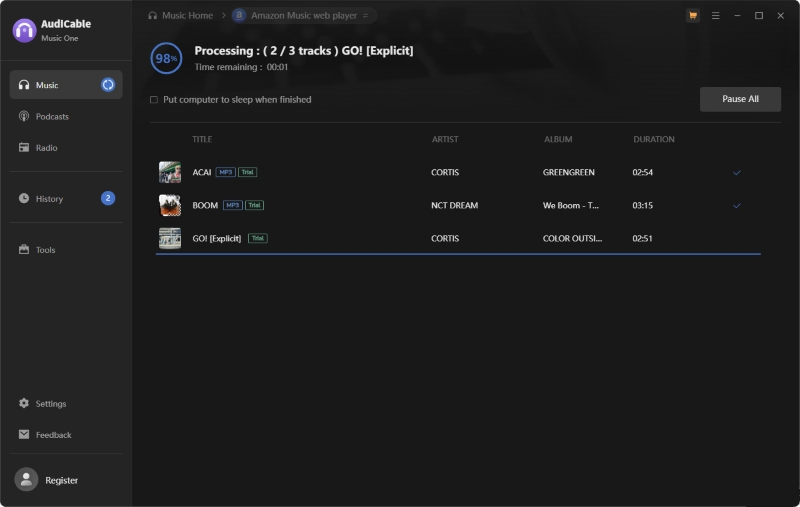Screen dimensions: 800x507
Task: Click the GO! [Explicit] album thumbnail
Action: click(170, 238)
